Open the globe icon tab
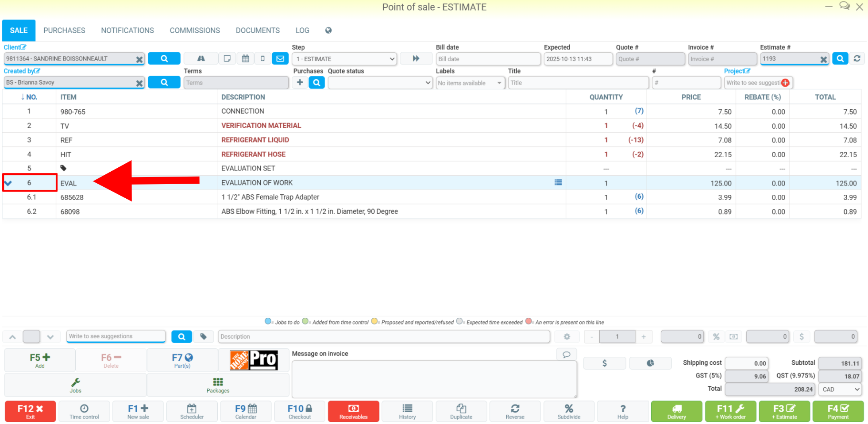 (x=328, y=31)
